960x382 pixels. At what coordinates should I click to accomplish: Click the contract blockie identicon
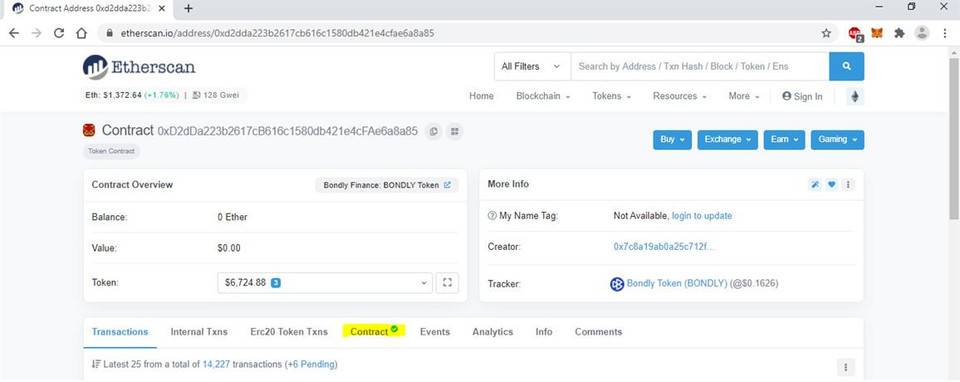tap(89, 130)
